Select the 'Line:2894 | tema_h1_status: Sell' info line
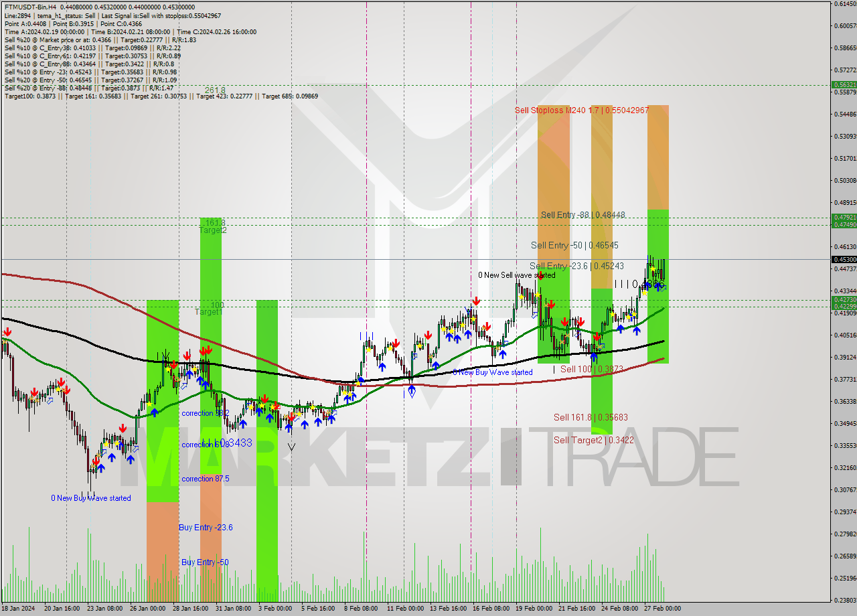The width and height of the screenshot is (857, 616). [x=112, y=15]
